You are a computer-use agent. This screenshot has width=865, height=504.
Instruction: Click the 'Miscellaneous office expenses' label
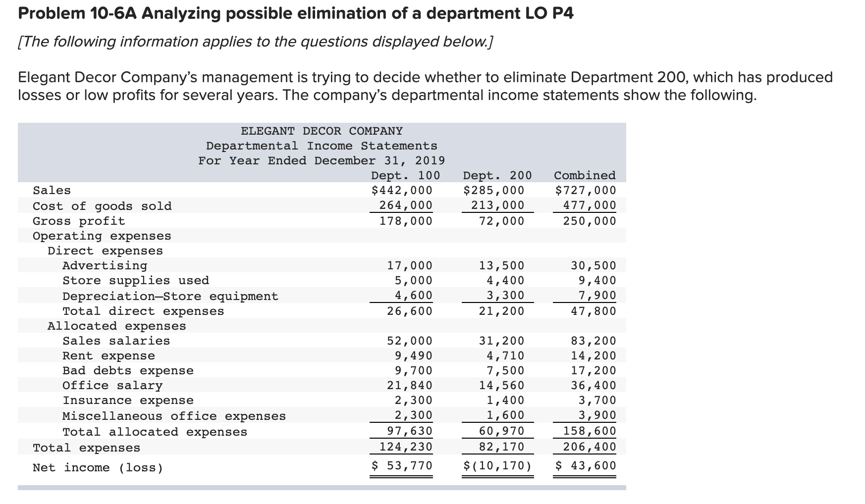pyautogui.click(x=174, y=416)
